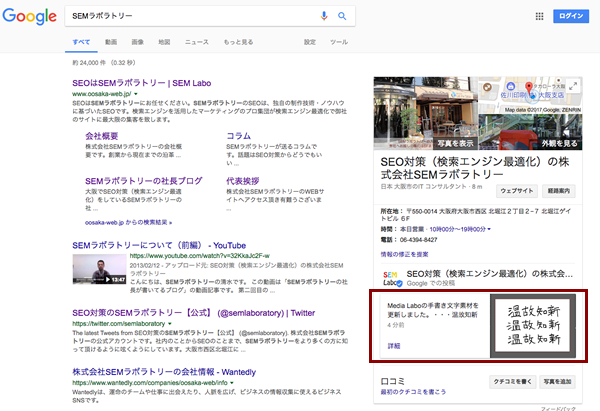Switch to the 地図 tab
The height and width of the screenshot is (411, 600).
click(164, 42)
